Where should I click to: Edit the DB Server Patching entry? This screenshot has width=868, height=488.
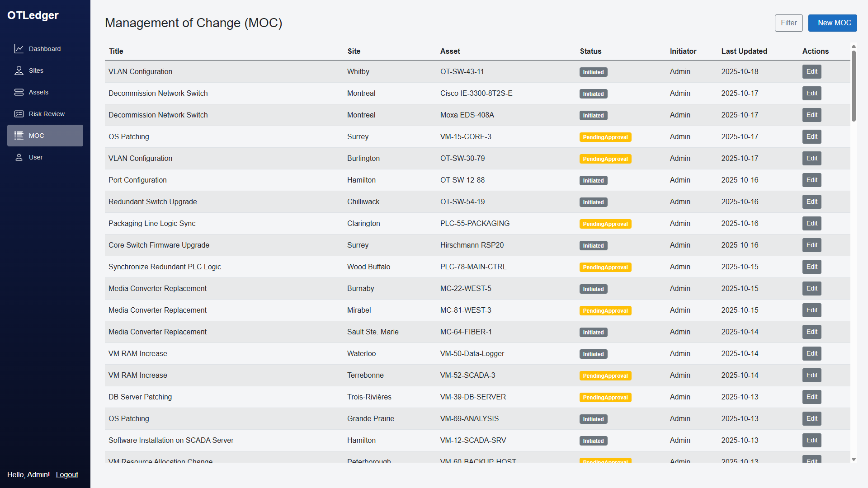coord(811,397)
